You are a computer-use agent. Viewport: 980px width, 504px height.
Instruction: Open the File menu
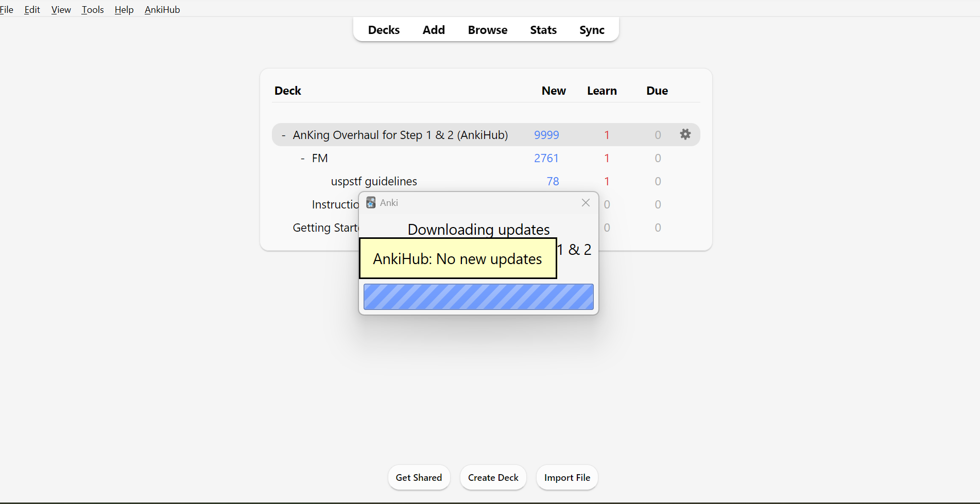point(7,10)
